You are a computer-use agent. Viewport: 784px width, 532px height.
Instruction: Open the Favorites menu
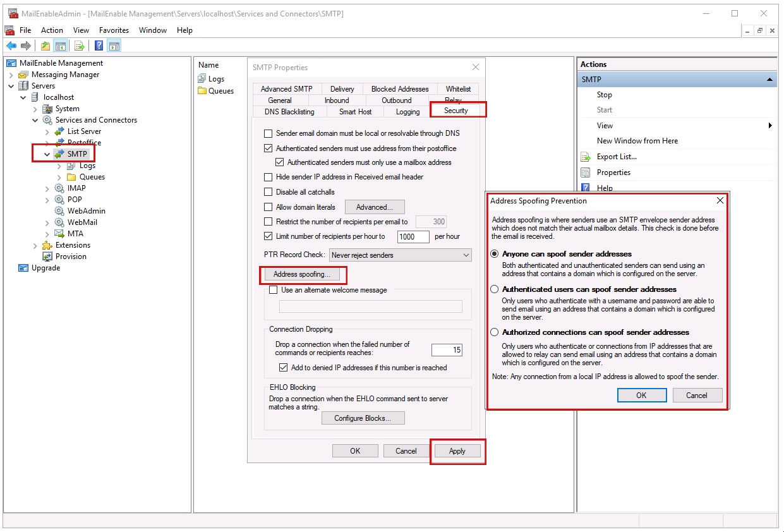pos(114,30)
